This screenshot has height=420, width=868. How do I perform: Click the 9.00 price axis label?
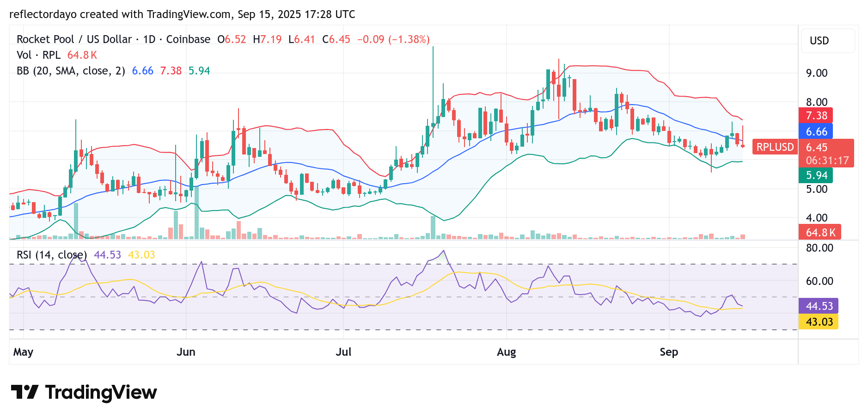817,73
